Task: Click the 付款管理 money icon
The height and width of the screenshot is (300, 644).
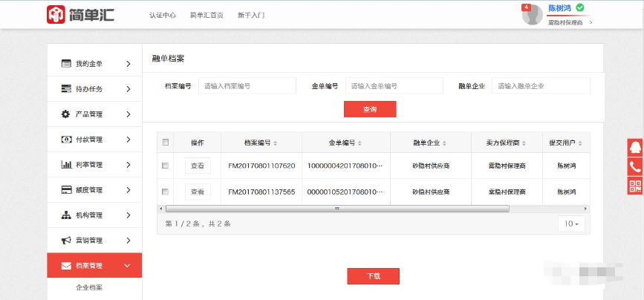Action: click(x=66, y=140)
